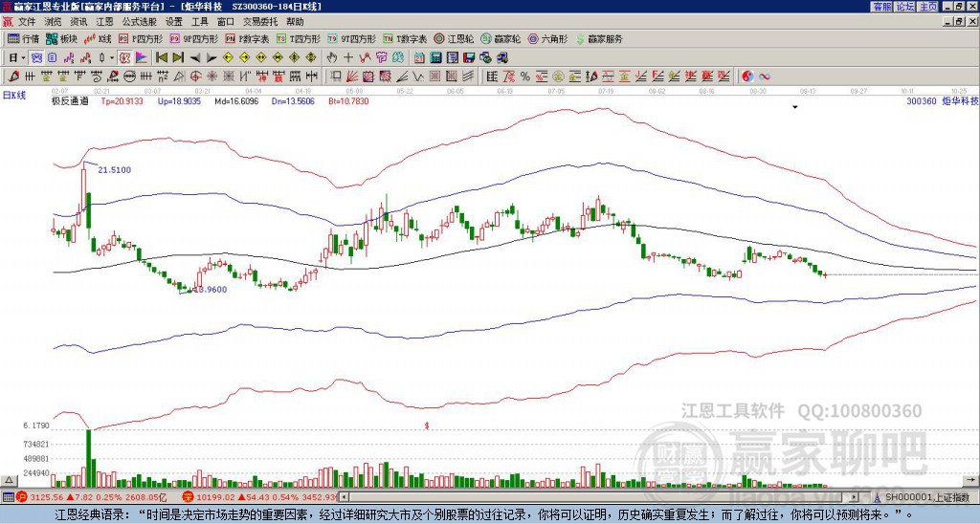Click the right-arrow at volume pane end

click(972, 481)
